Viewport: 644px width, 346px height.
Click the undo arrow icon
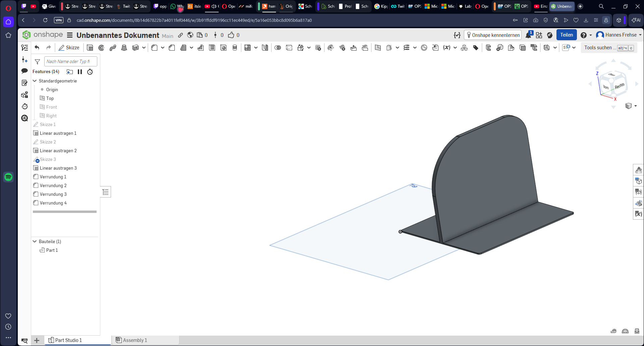pos(37,48)
